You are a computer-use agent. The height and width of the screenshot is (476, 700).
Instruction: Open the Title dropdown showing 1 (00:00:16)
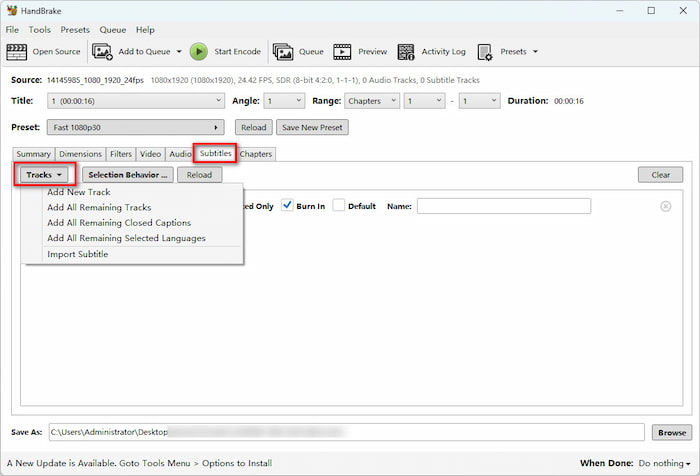(136, 101)
